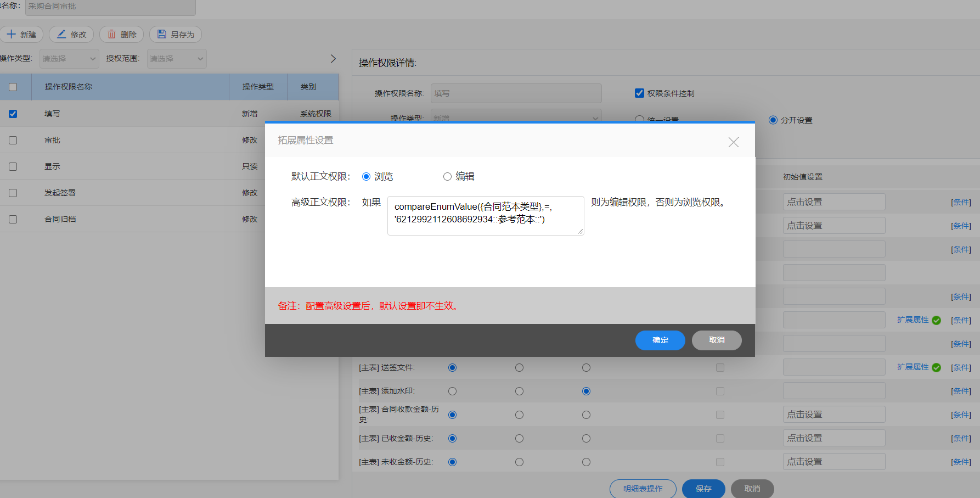Screen dimensions: 980x498
Task: Select 编辑 as default body permission
Action: tap(447, 176)
